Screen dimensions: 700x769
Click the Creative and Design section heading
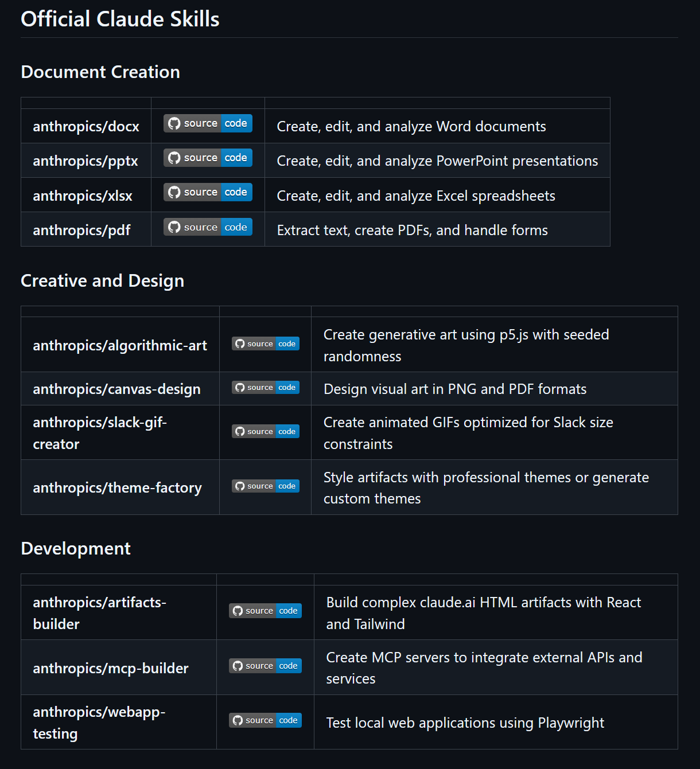(x=102, y=281)
